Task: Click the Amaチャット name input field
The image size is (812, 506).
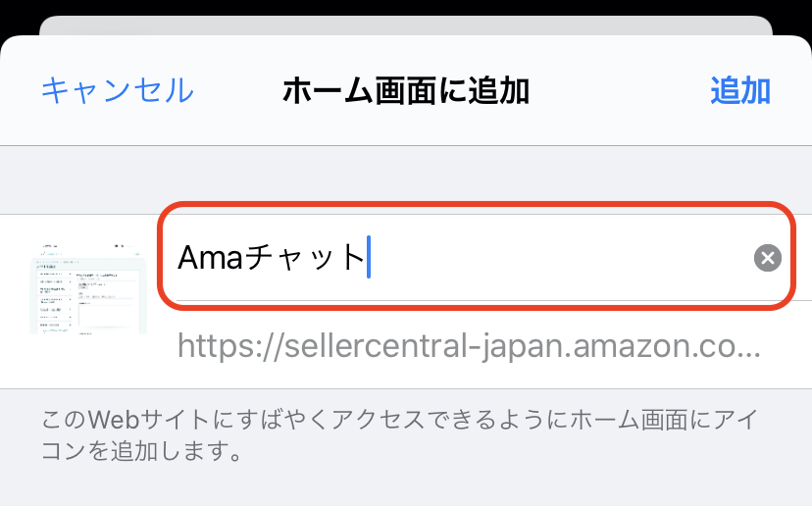Action: point(549,258)
